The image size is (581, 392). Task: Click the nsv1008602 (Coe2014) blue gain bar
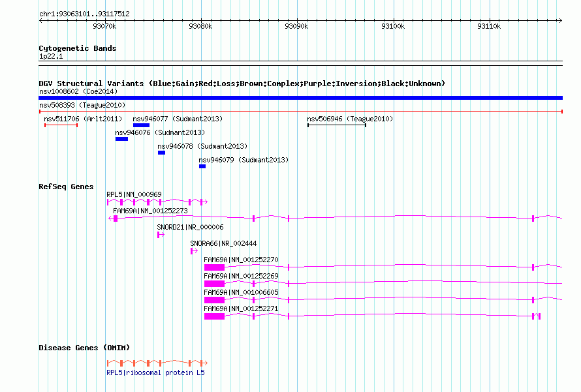[x=300, y=98]
